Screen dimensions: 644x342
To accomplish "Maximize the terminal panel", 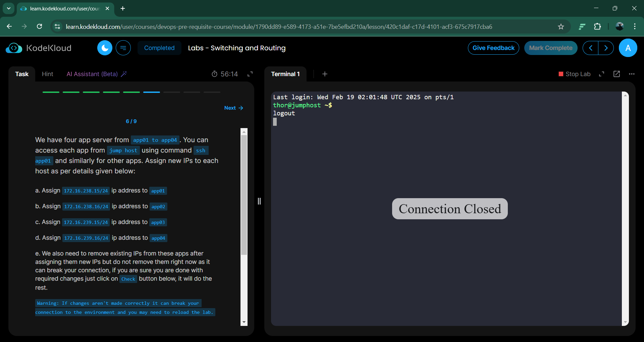I will coord(602,74).
